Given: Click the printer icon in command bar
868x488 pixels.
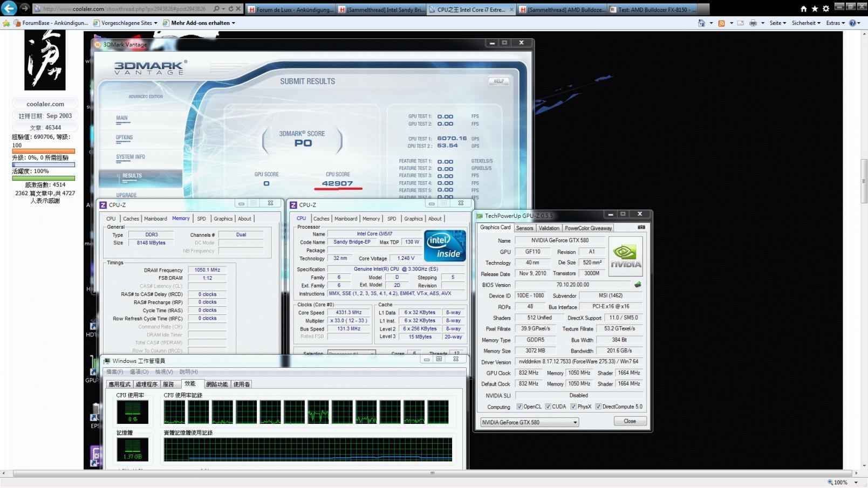Looking at the screenshot, I should [753, 23].
